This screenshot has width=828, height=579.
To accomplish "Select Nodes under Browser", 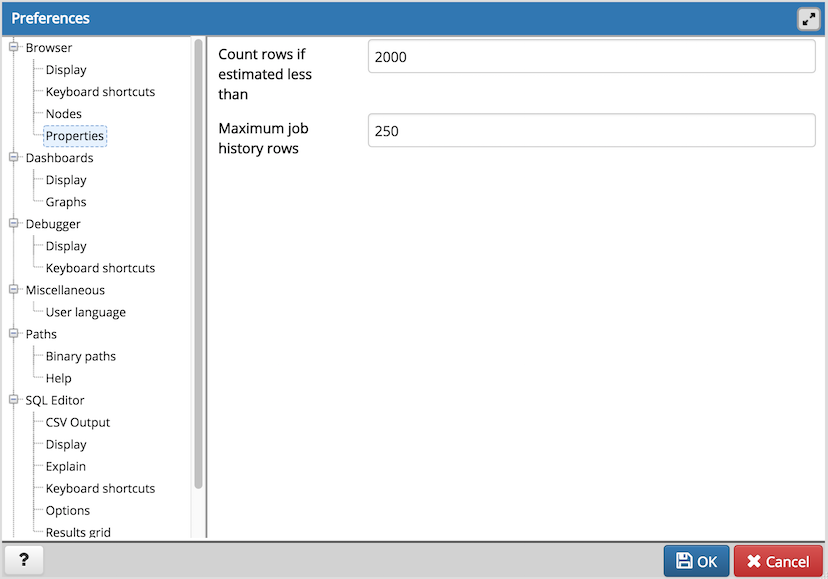I will [x=64, y=114].
